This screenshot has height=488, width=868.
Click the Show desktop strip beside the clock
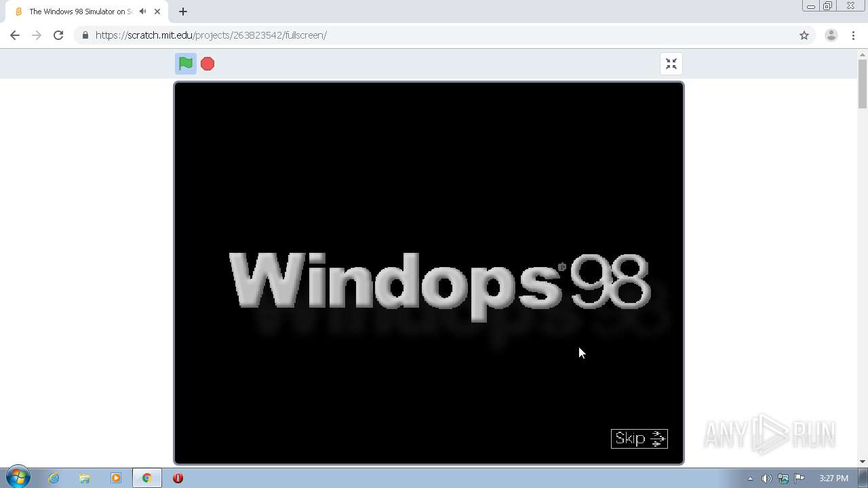tap(863, 478)
